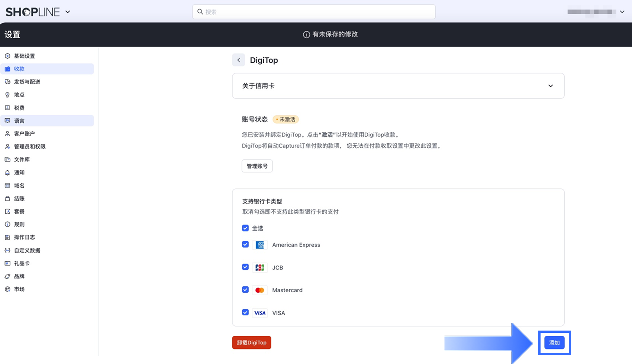Open the account dropdown chevron at top right
Viewport: 632px width, 364px height.
click(622, 12)
